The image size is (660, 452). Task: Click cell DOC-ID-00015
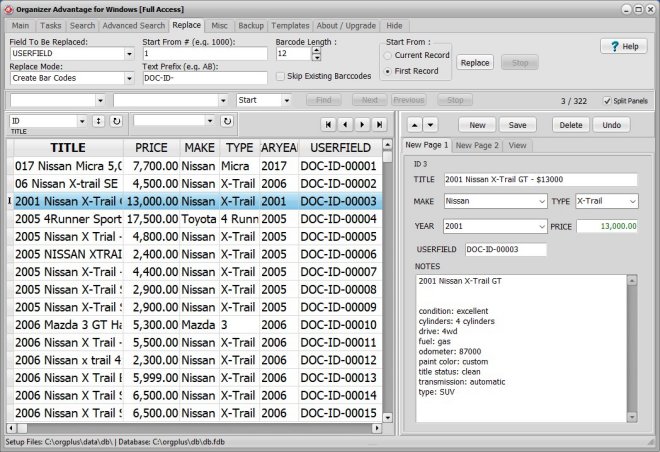pyautogui.click(x=338, y=413)
